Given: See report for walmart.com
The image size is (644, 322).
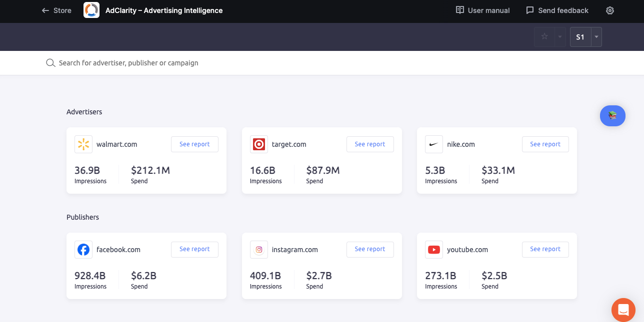Looking at the screenshot, I should click(194, 144).
